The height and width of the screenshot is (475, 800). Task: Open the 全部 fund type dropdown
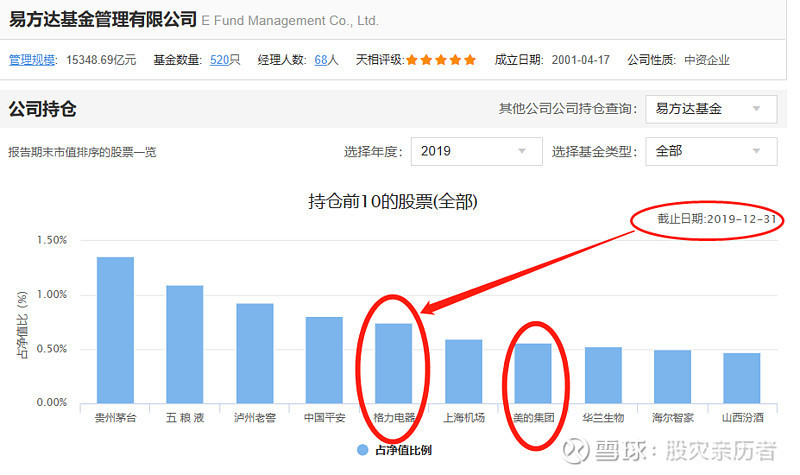pyautogui.click(x=711, y=151)
